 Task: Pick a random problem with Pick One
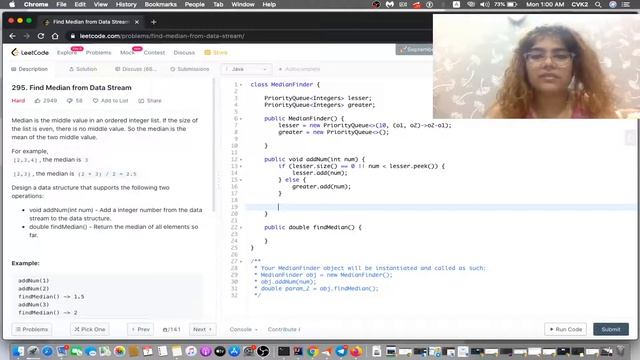pyautogui.click(x=90, y=329)
